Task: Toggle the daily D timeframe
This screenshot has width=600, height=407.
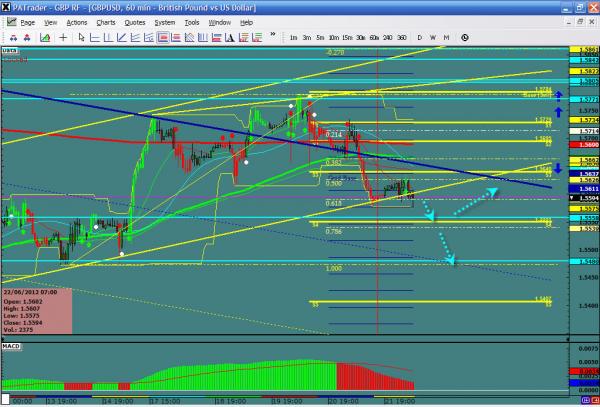Action: click(420, 38)
